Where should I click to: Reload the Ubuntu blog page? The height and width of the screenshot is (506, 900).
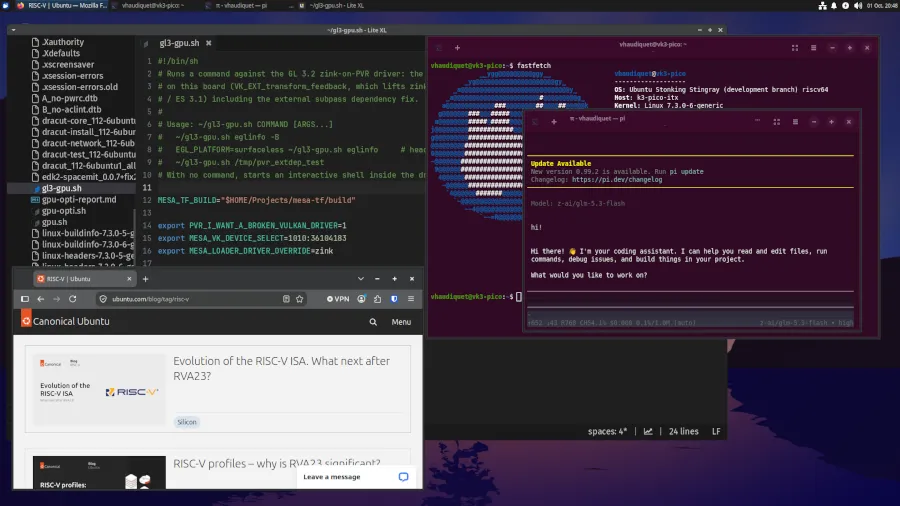click(x=72, y=299)
